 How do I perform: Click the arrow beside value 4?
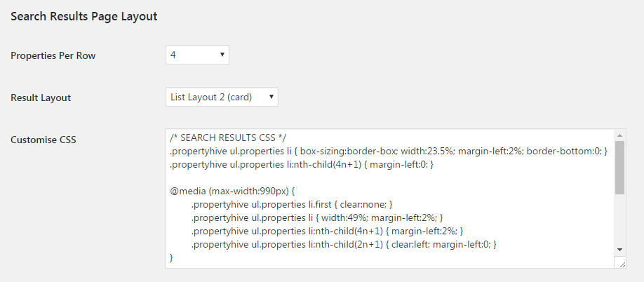[222, 55]
